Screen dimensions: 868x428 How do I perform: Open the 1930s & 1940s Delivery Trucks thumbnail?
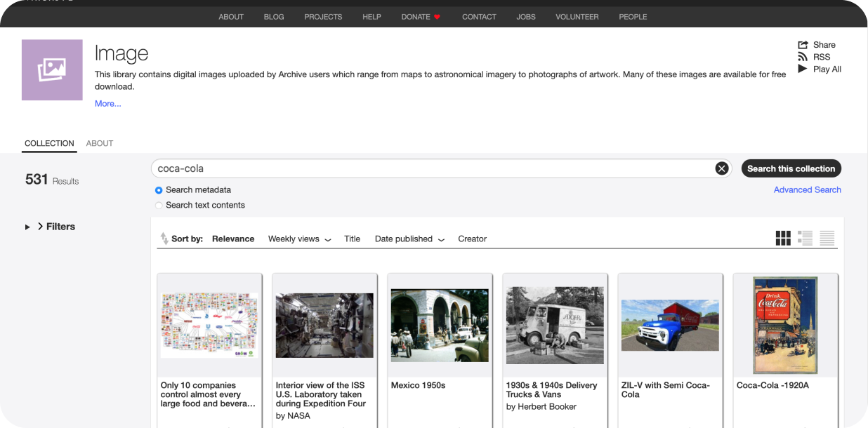(x=555, y=326)
